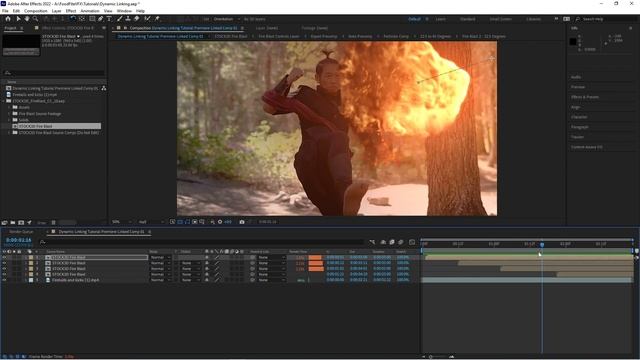
Task: Click the Home icon in the toolbar
Action: 8,19
